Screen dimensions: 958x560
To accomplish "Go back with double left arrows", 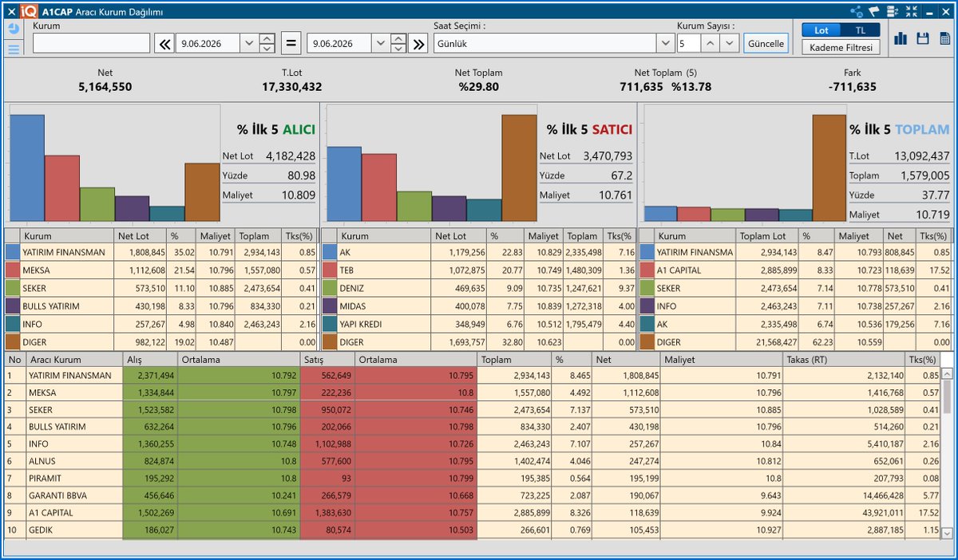I will click(x=164, y=44).
